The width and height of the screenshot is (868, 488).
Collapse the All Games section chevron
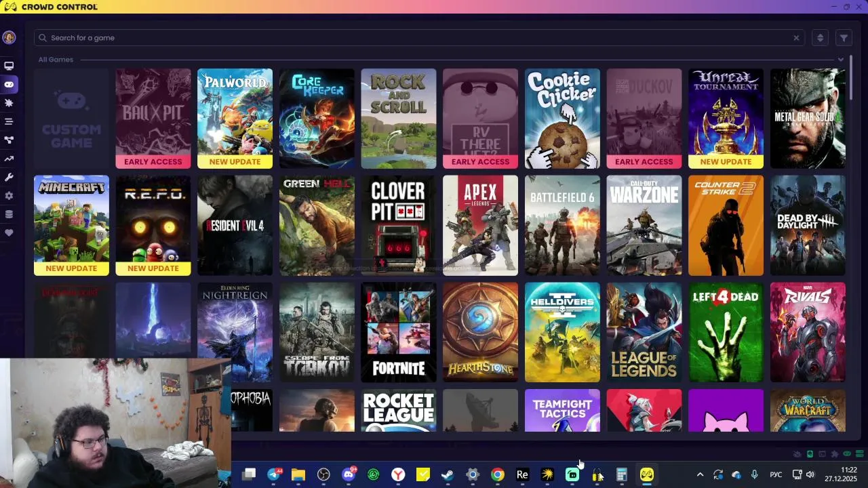(x=841, y=60)
